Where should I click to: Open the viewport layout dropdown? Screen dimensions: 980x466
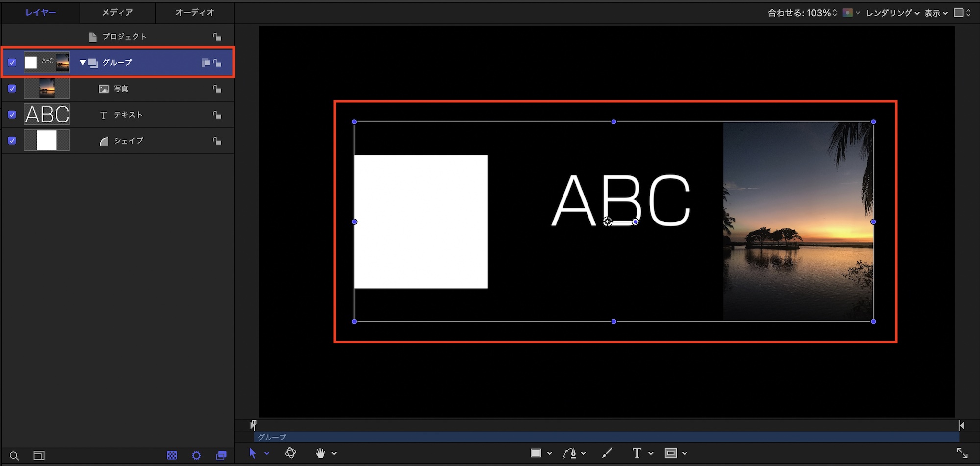click(962, 13)
